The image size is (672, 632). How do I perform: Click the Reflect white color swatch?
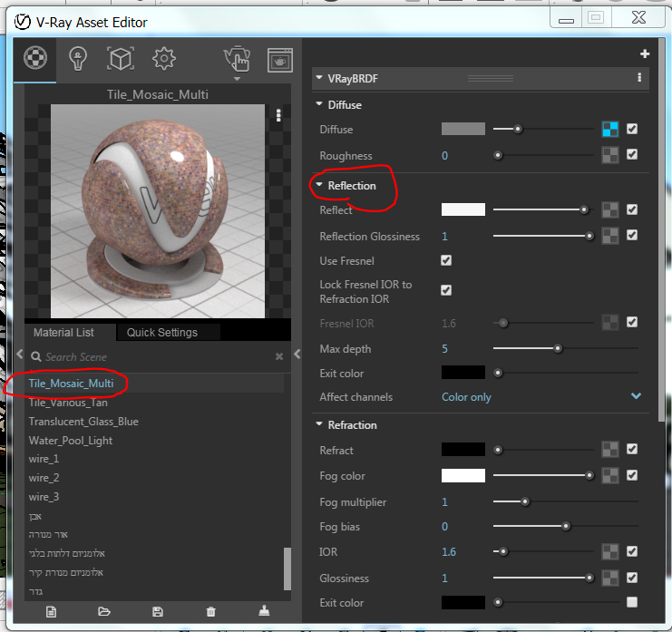tap(463, 209)
